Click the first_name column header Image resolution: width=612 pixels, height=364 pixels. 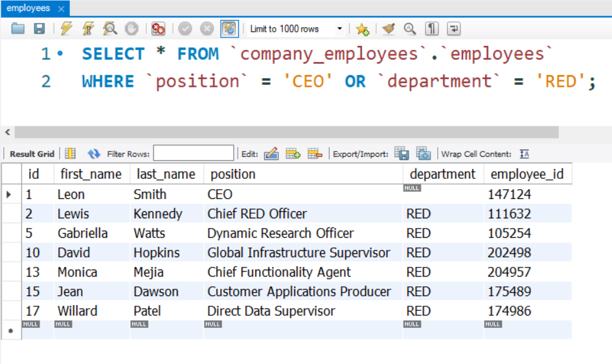pyautogui.click(x=92, y=174)
